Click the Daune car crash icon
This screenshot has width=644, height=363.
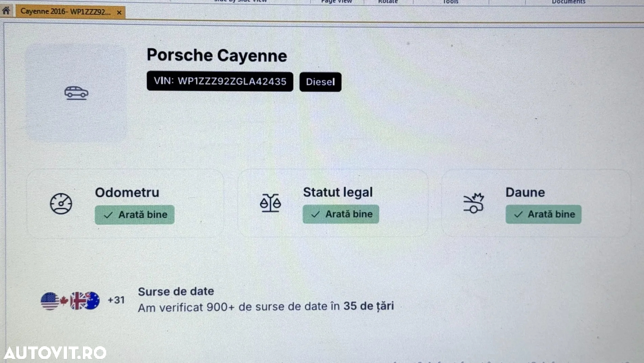pyautogui.click(x=473, y=203)
